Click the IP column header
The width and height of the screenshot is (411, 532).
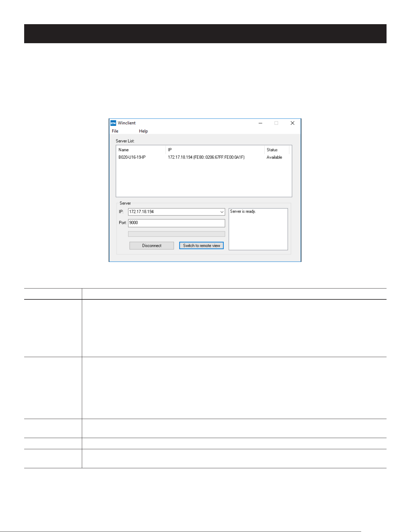click(215, 150)
